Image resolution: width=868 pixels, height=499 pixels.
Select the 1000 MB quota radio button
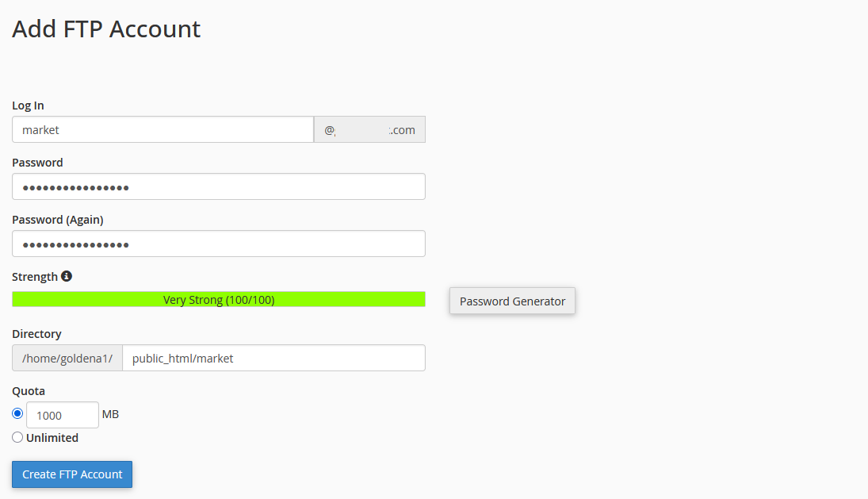[x=17, y=413]
